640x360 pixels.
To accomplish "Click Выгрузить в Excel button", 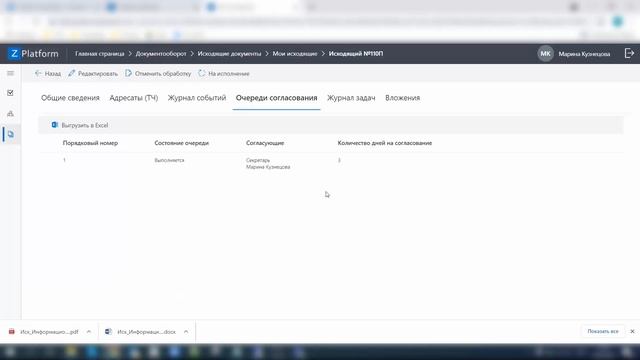I will coord(80,125).
